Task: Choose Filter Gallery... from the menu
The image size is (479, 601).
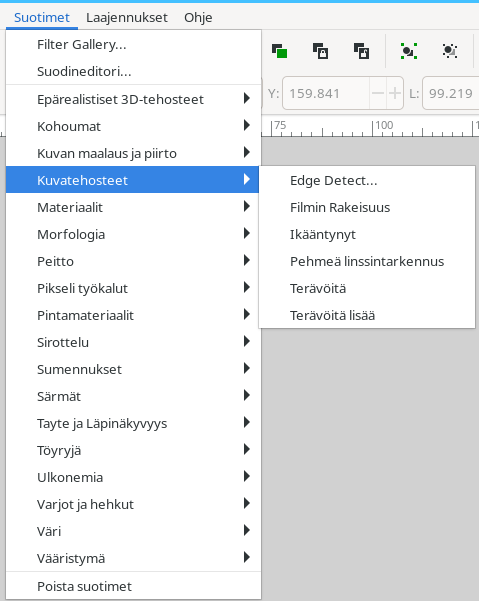Action: (133, 44)
